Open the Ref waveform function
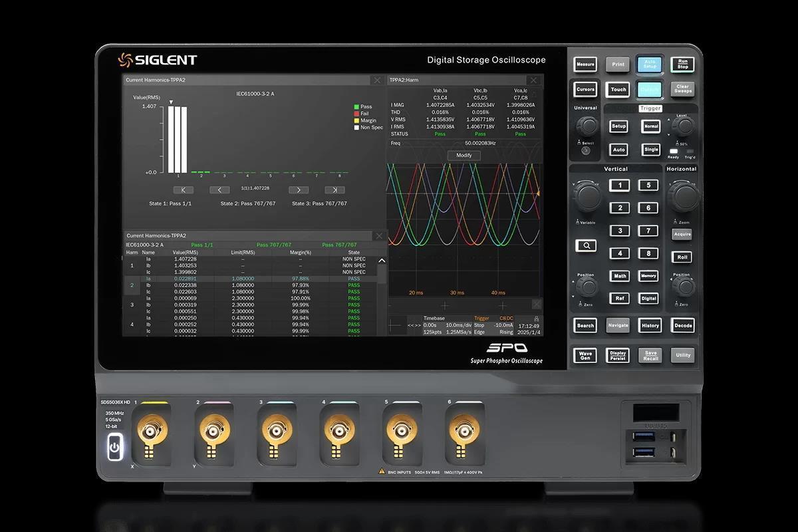This screenshot has height=532, width=798. [x=618, y=298]
